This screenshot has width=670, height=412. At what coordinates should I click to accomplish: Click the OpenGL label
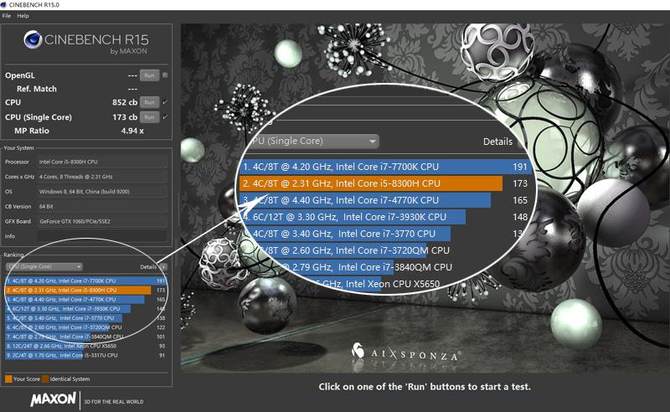coord(20,76)
